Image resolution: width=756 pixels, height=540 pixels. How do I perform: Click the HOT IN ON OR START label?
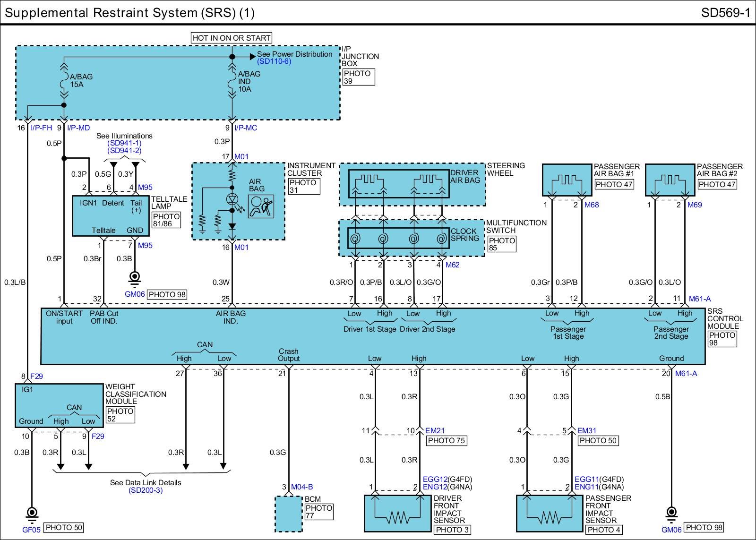(x=232, y=38)
